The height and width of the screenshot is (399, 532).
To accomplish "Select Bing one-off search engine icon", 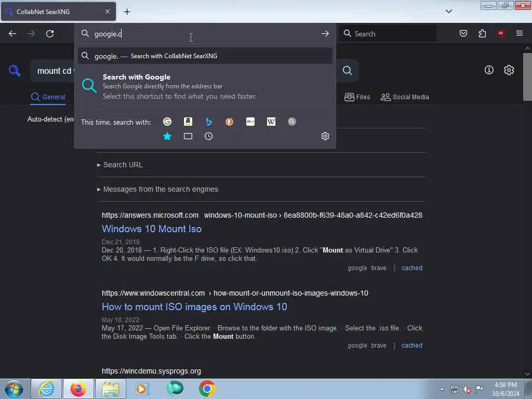I will [209, 122].
